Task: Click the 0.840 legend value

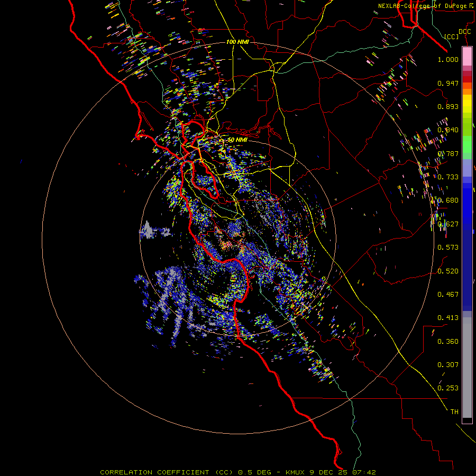Action: [x=448, y=130]
